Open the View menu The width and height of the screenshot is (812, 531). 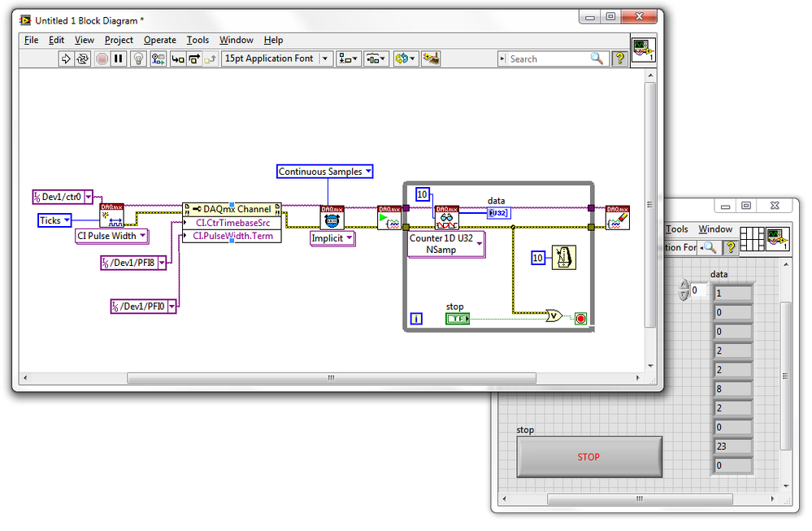85,40
